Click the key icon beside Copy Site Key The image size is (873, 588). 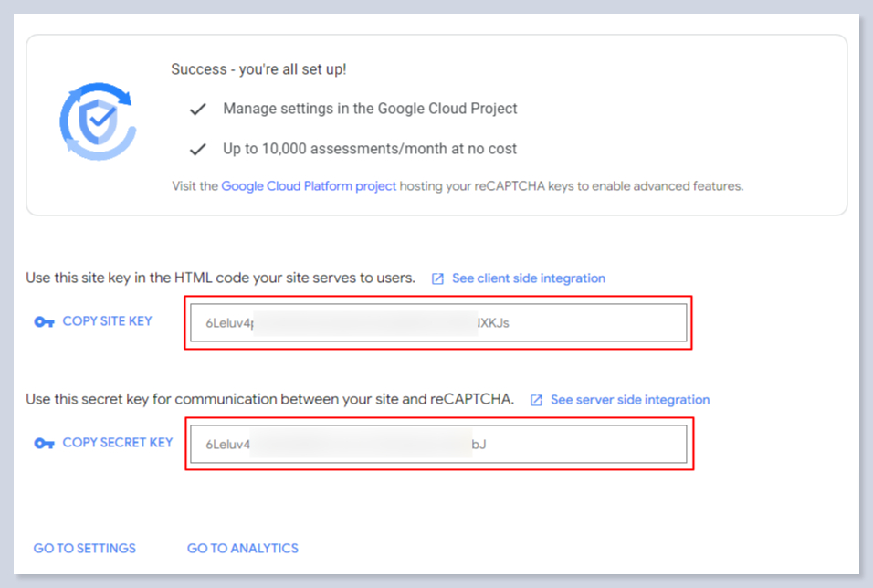coord(44,322)
